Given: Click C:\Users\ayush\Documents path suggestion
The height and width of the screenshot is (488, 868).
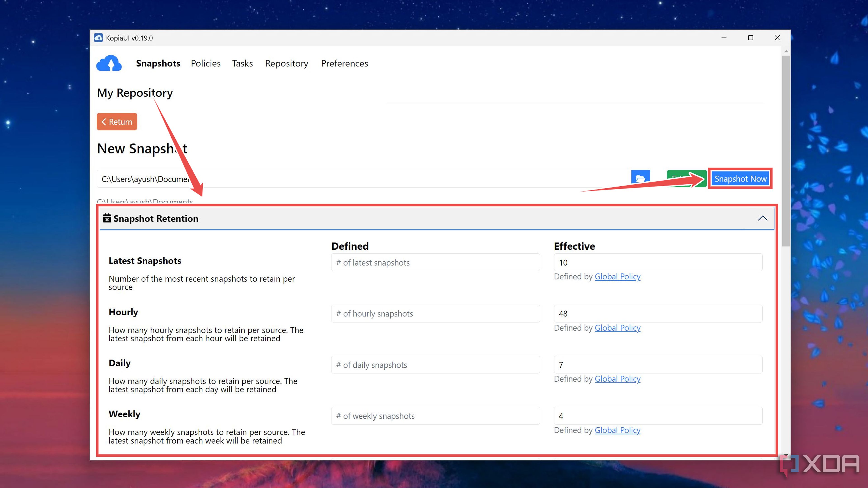Looking at the screenshot, I should 145,201.
